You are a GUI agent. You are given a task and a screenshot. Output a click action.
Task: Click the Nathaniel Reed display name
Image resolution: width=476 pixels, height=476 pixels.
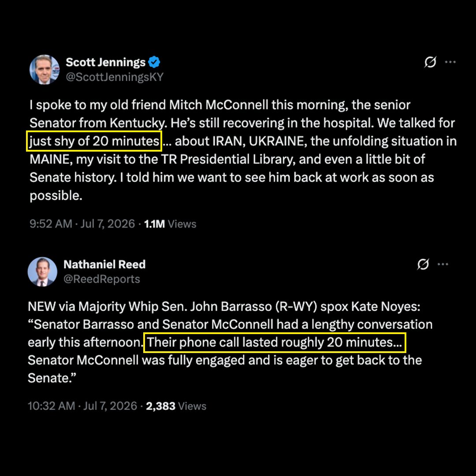click(105, 264)
